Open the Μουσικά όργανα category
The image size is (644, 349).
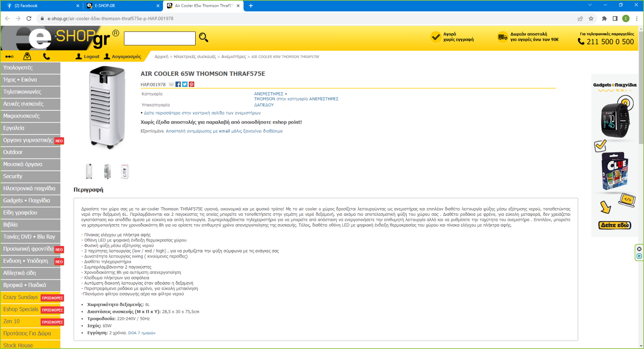pos(31,164)
